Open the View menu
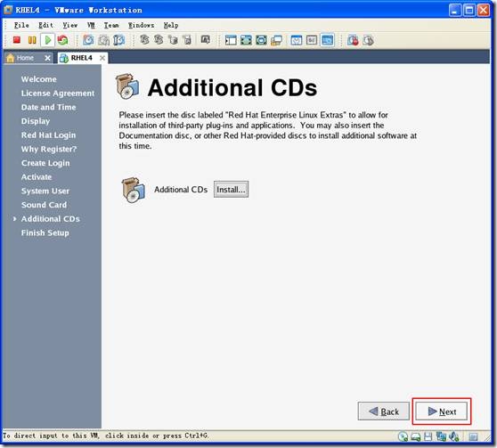 [70, 25]
